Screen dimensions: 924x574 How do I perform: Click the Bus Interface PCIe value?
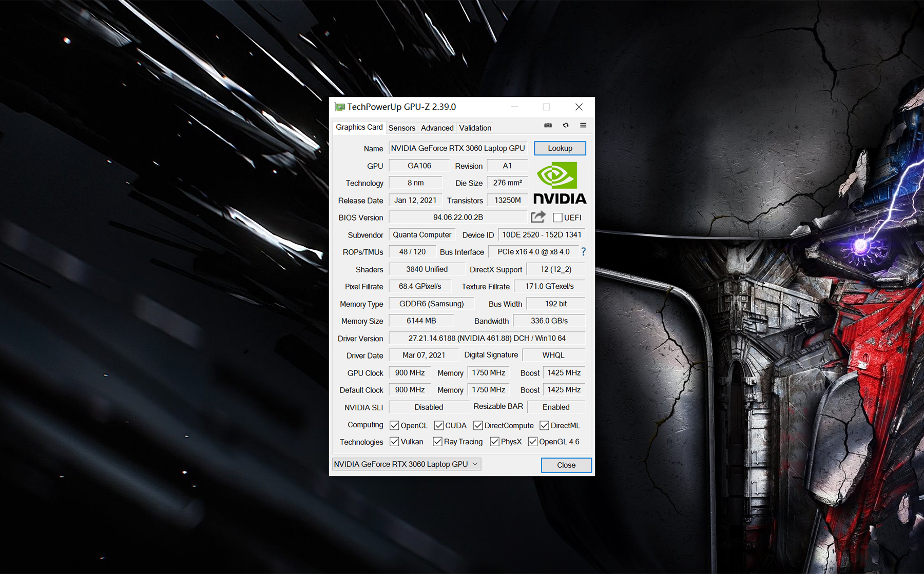(533, 252)
